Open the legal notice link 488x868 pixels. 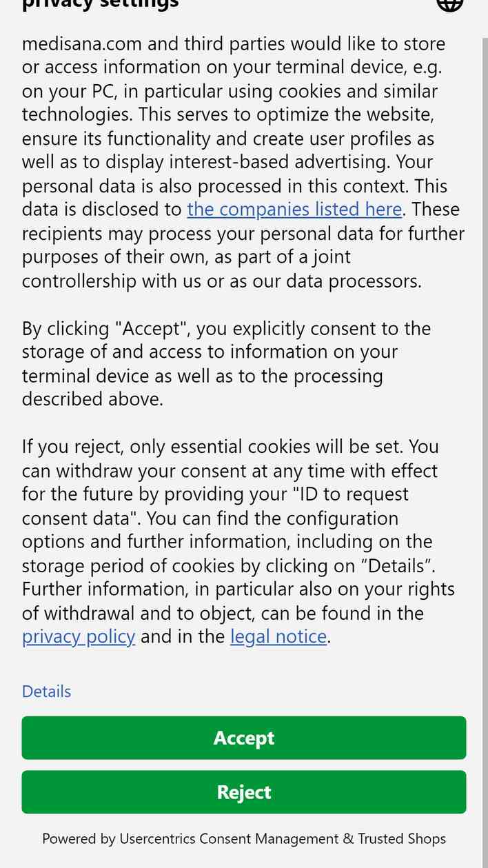[x=278, y=636]
